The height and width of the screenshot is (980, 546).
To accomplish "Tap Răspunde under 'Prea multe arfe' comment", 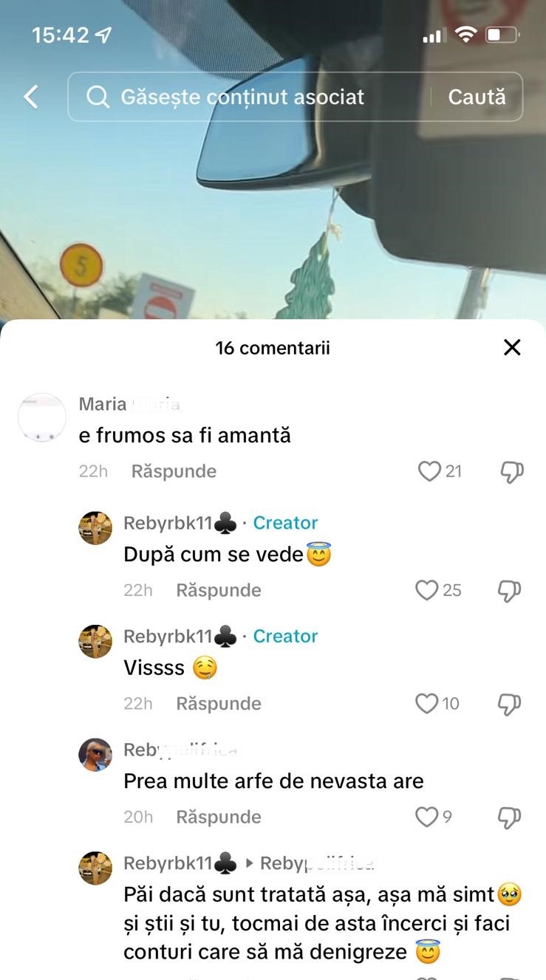I will pos(219,817).
